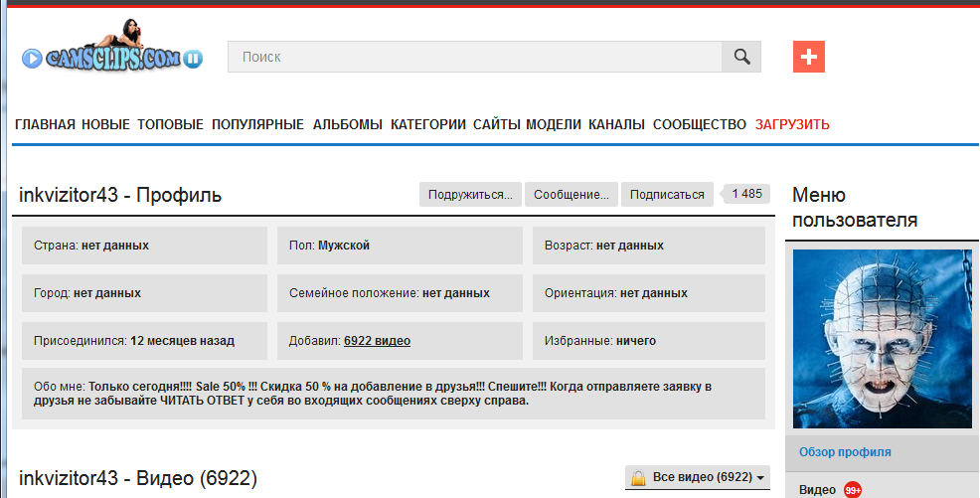Click the Видео sidebar menu item

coord(818,490)
